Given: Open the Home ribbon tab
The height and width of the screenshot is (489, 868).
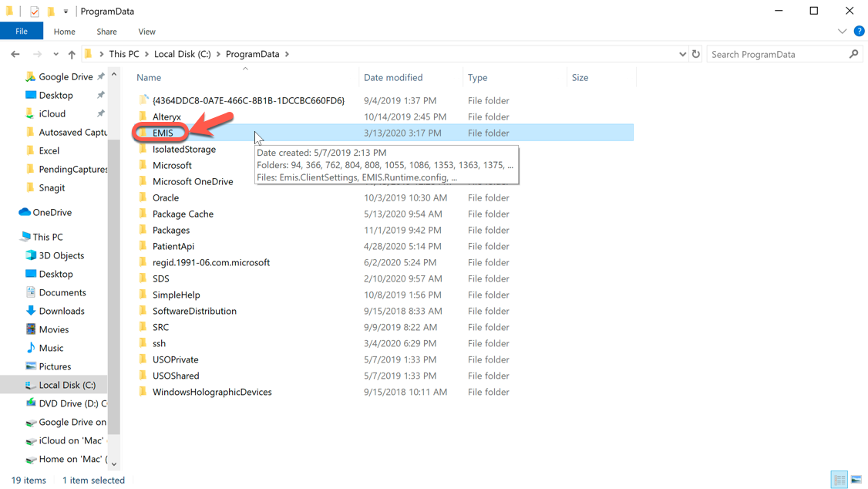Looking at the screenshot, I should click(x=64, y=32).
